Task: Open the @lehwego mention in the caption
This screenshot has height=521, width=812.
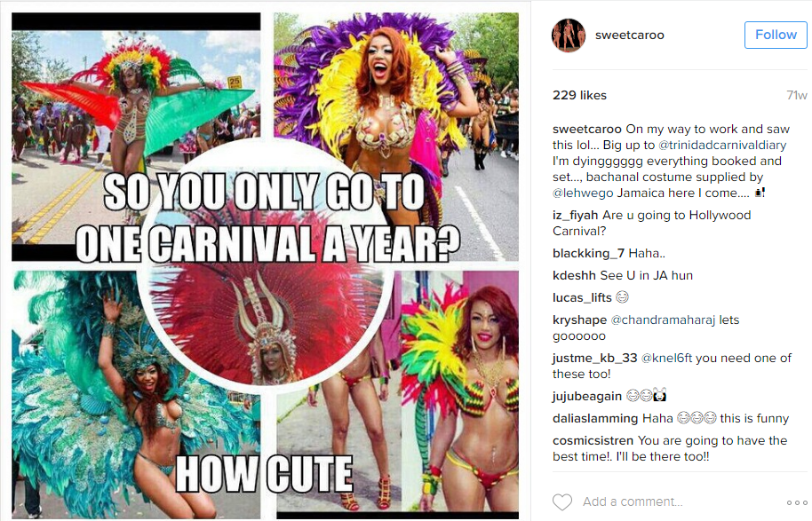Action: tap(583, 193)
